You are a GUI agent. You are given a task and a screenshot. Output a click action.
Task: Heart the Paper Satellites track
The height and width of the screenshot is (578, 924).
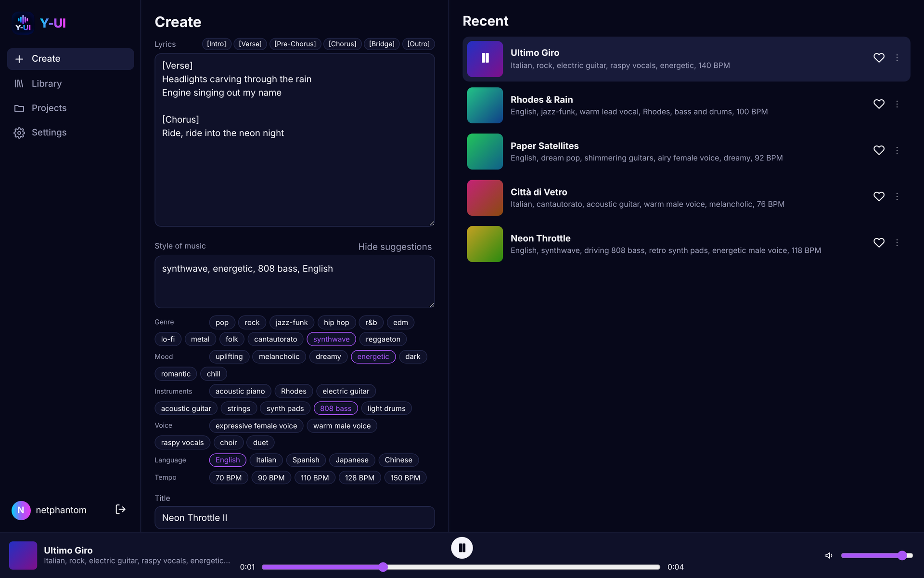pyautogui.click(x=879, y=150)
